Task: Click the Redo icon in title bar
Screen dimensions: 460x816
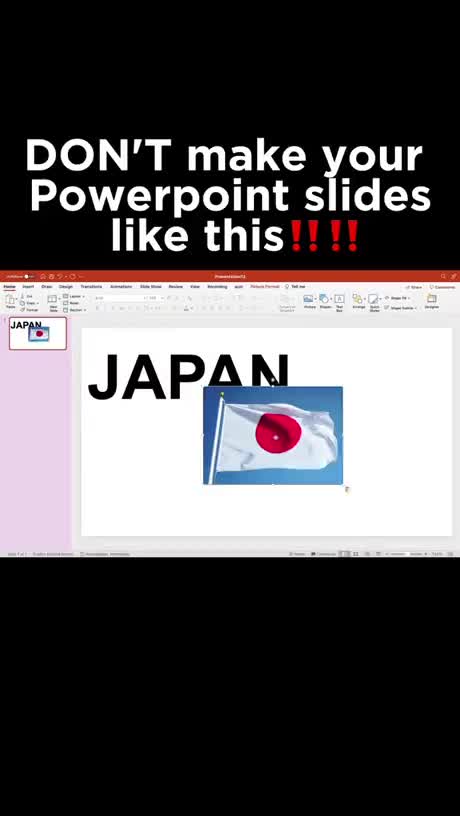Action: (72, 276)
